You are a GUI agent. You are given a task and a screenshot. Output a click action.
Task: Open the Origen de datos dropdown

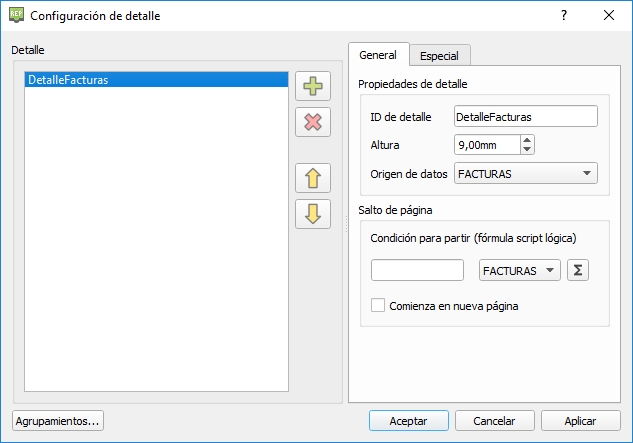(525, 174)
